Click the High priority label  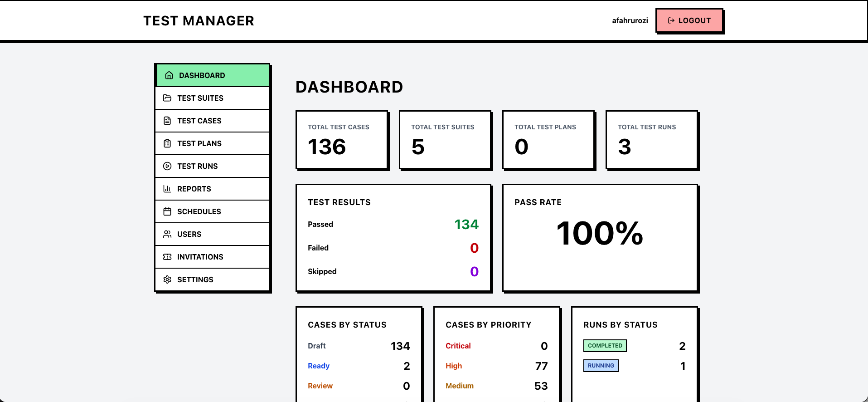[454, 366]
